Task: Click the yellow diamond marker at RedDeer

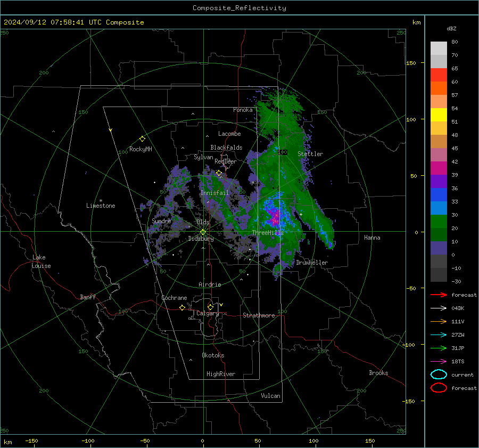Action: tap(219, 173)
